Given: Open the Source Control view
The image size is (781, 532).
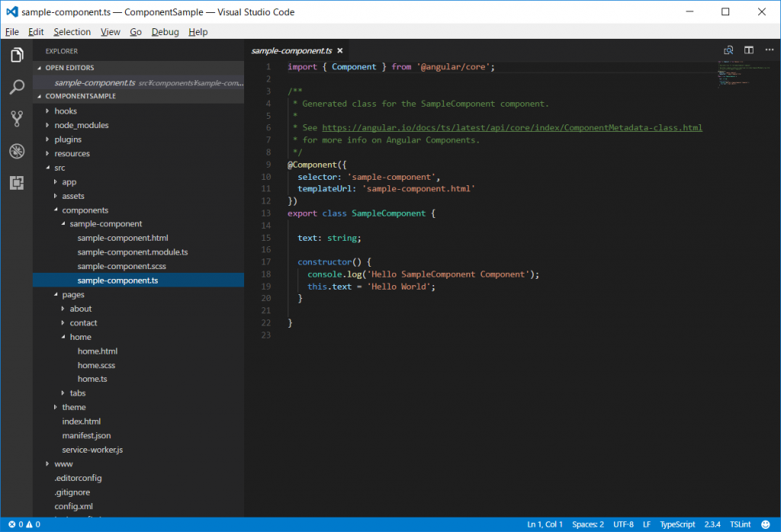Looking at the screenshot, I should coord(16,119).
